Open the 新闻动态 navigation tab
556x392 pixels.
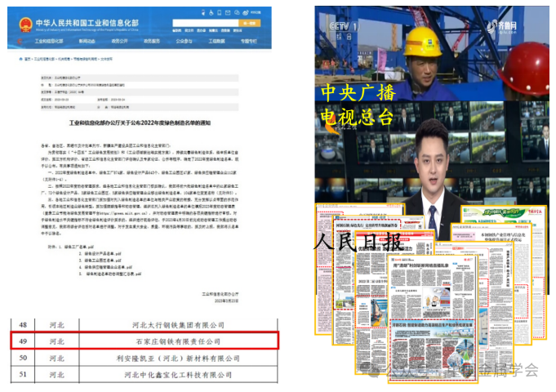pos(87,41)
